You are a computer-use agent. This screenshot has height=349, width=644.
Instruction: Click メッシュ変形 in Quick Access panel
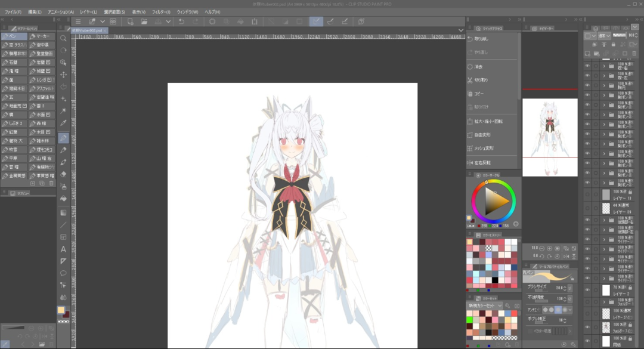[483, 149]
